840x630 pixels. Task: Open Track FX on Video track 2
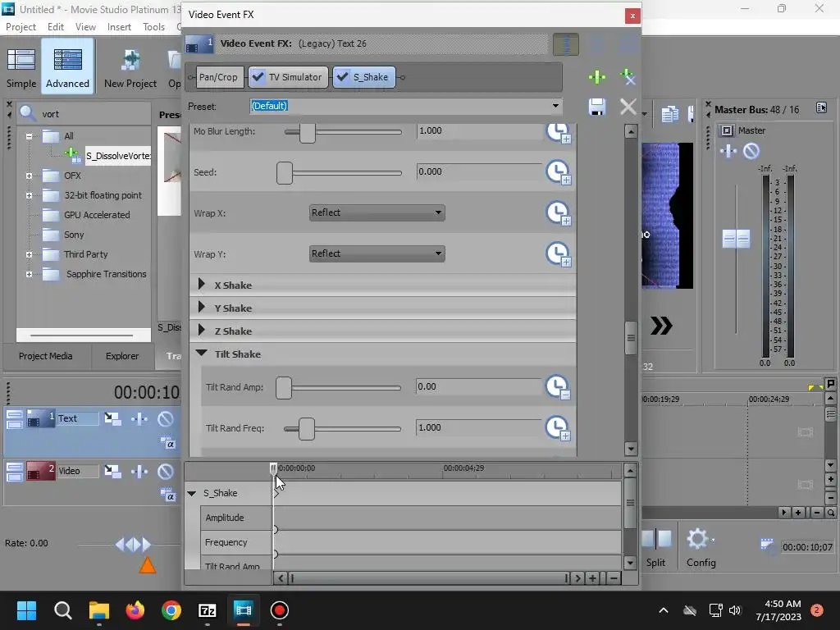(139, 471)
